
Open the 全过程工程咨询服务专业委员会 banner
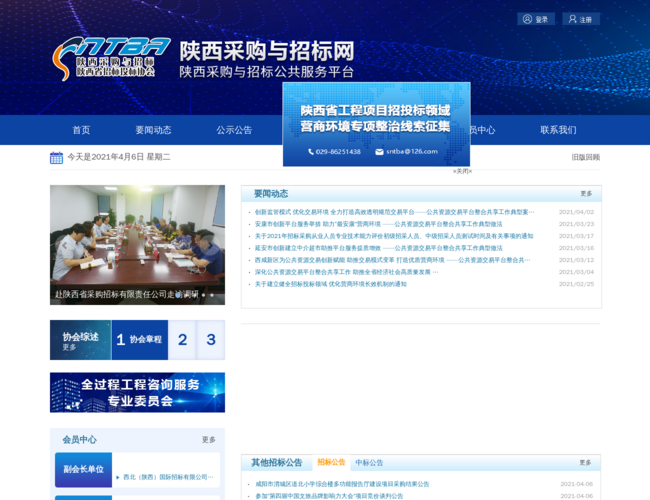point(137,392)
